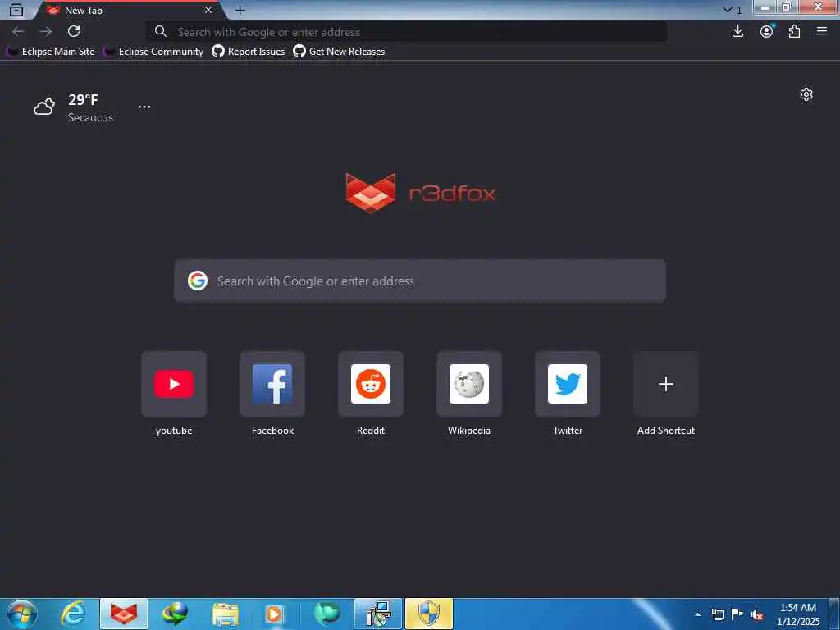Open Eclipse Community bookmark
Viewport: 840px width, 630px height.
tap(153, 52)
